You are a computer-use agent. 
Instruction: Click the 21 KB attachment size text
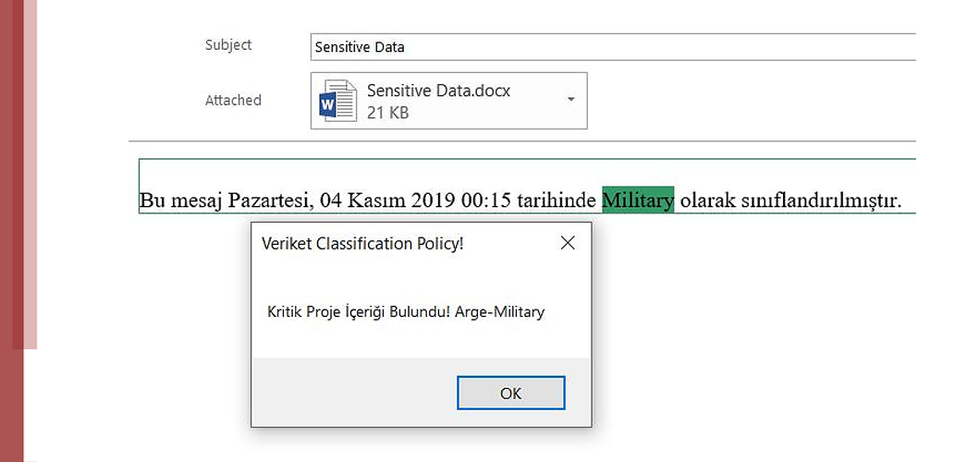coord(387,113)
